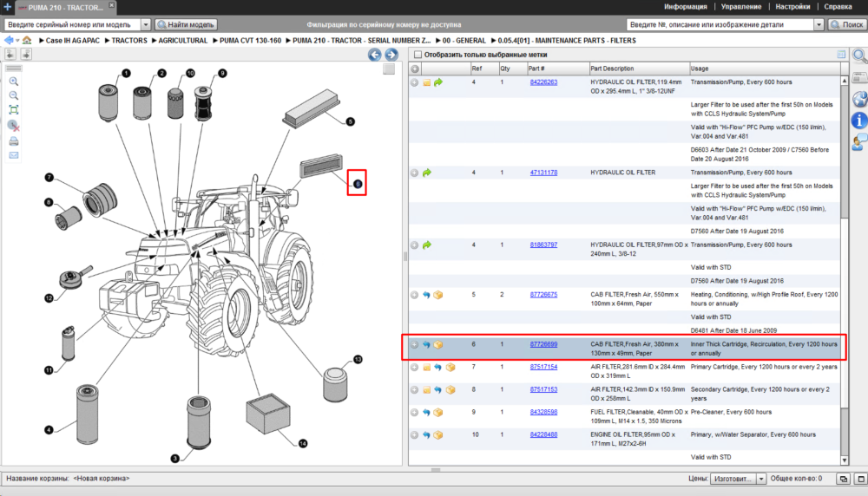Click the blue return arrow for part 87726699
The image size is (868, 496).
[x=426, y=345]
